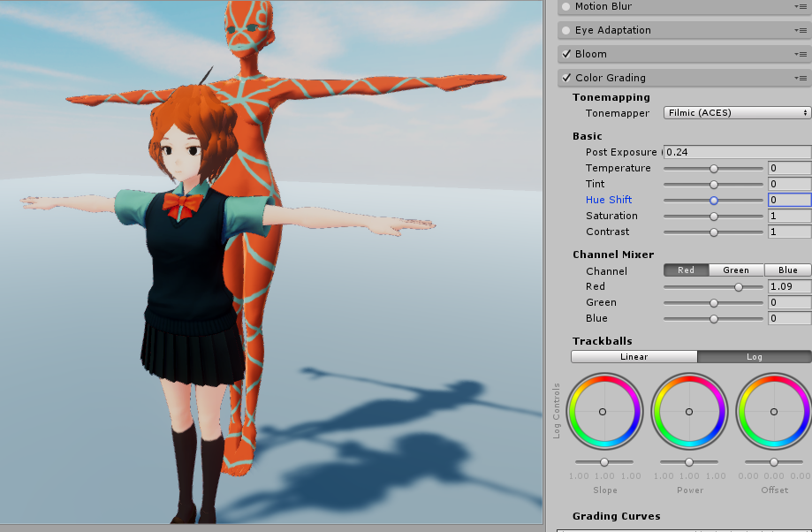Click the Tint label
Screen dimensions: 812x532
(595, 184)
